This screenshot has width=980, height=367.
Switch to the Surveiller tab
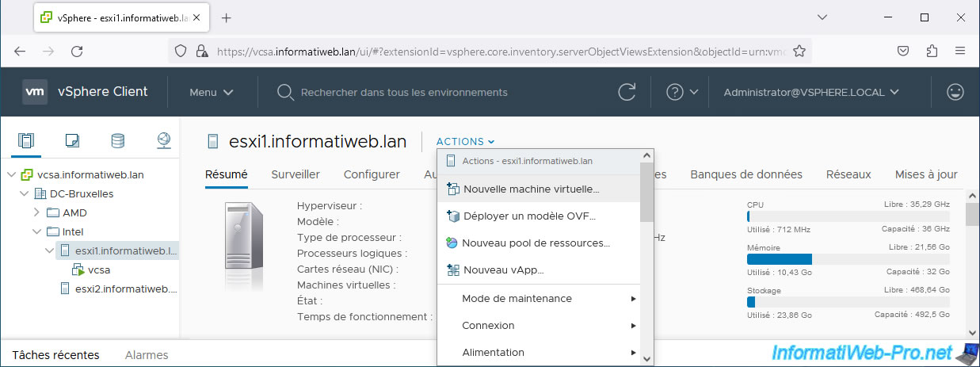296,174
